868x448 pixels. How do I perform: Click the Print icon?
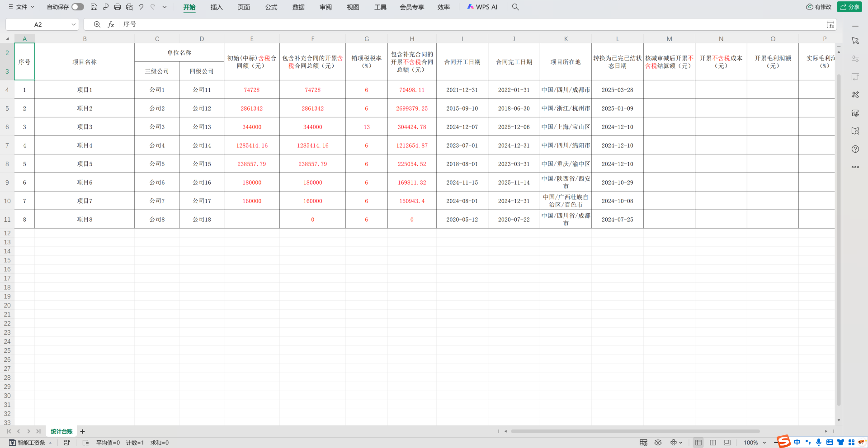point(118,7)
